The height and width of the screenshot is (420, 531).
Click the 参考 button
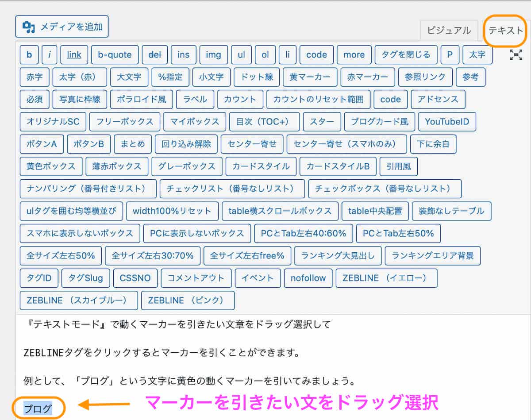470,77
